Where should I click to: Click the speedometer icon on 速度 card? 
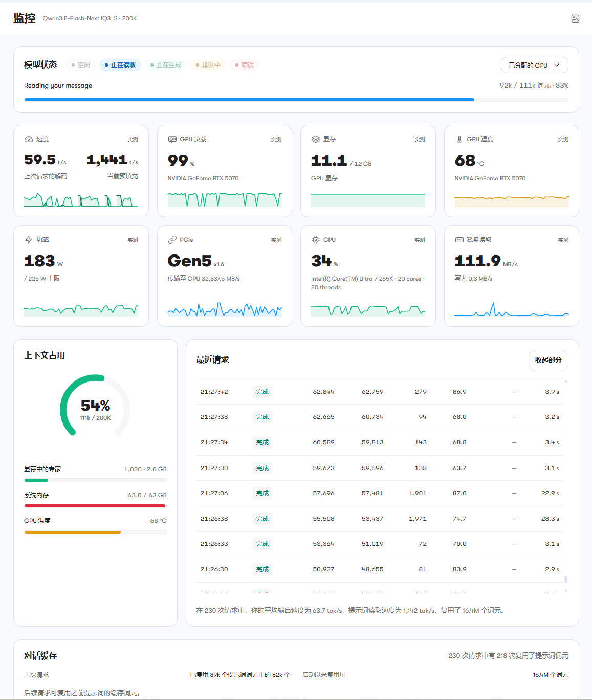coord(29,139)
